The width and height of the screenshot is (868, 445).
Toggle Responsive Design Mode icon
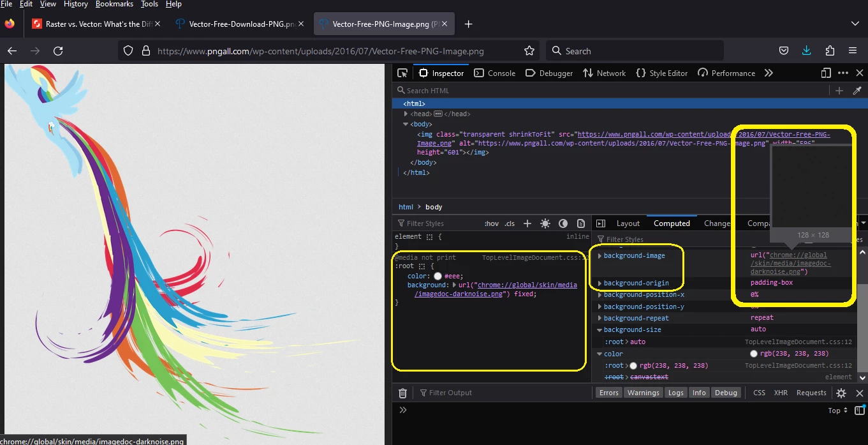826,73
